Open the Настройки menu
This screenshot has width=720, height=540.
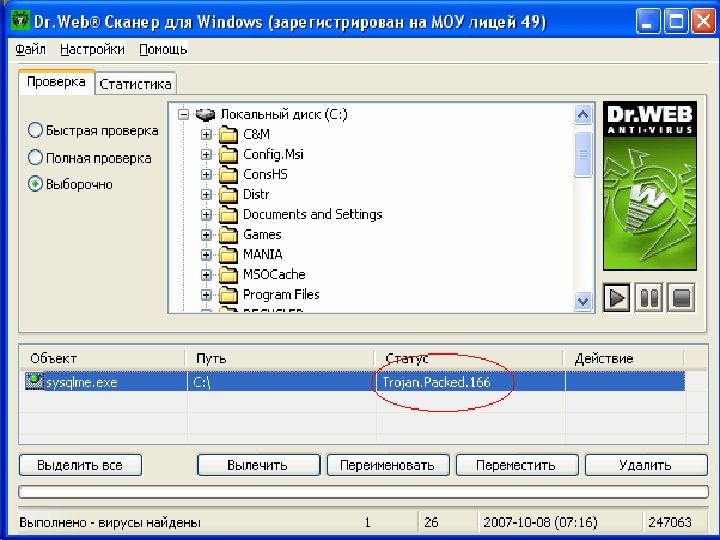(x=92, y=49)
